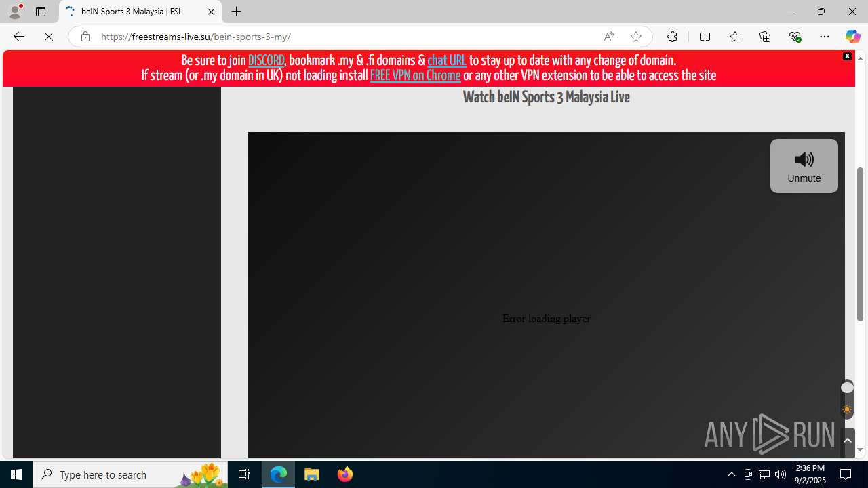Open Read aloud in address bar

click(609, 37)
